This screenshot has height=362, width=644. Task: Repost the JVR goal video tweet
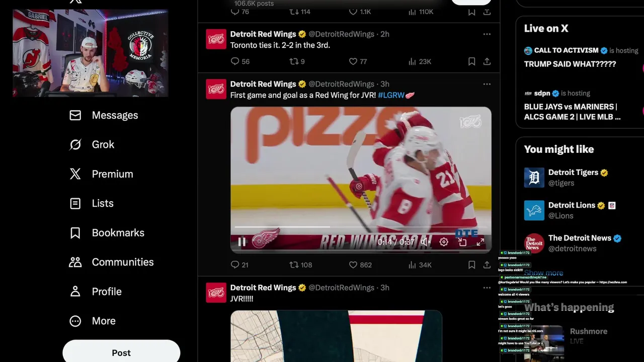click(301, 264)
